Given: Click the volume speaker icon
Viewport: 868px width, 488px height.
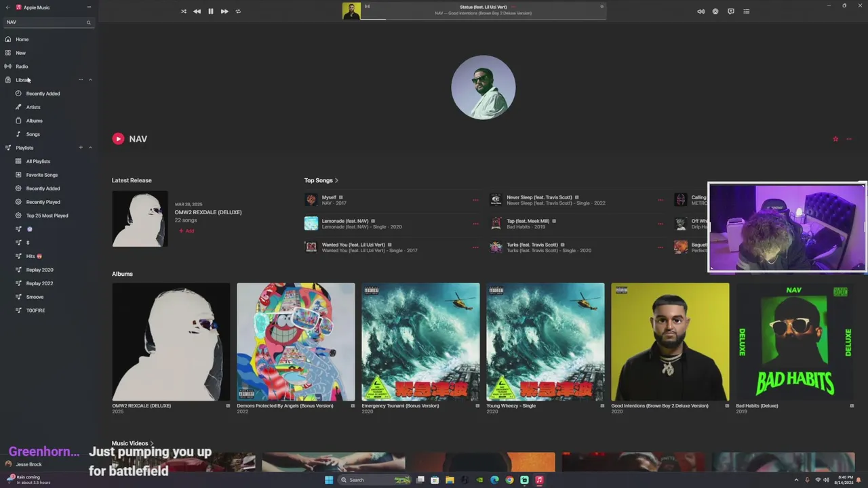Looking at the screenshot, I should 701,12.
